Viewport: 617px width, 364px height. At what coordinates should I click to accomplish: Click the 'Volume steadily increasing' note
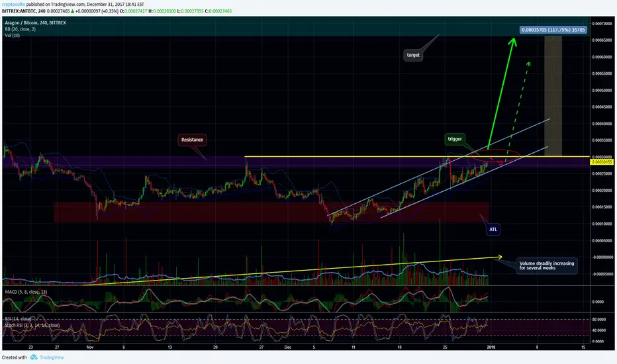[x=547, y=265]
